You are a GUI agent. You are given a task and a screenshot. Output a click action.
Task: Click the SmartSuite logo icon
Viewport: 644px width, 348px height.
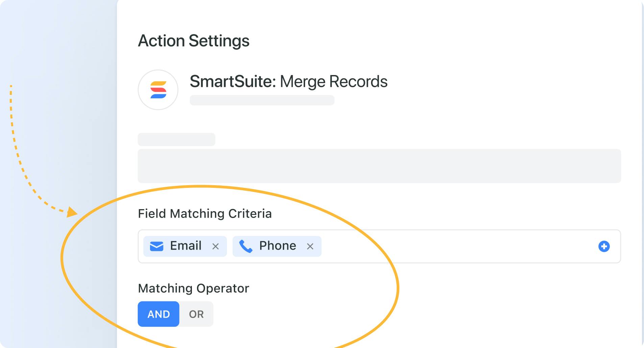[x=158, y=90]
